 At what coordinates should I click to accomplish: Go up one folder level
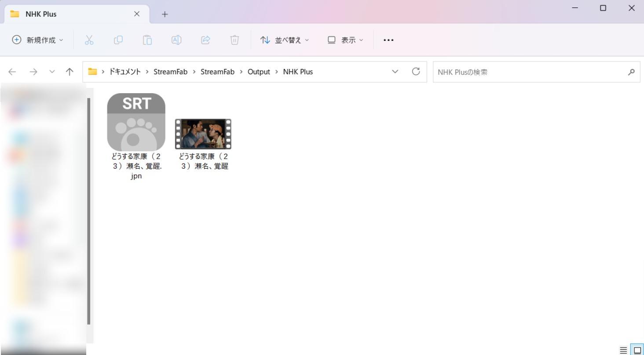tap(70, 72)
